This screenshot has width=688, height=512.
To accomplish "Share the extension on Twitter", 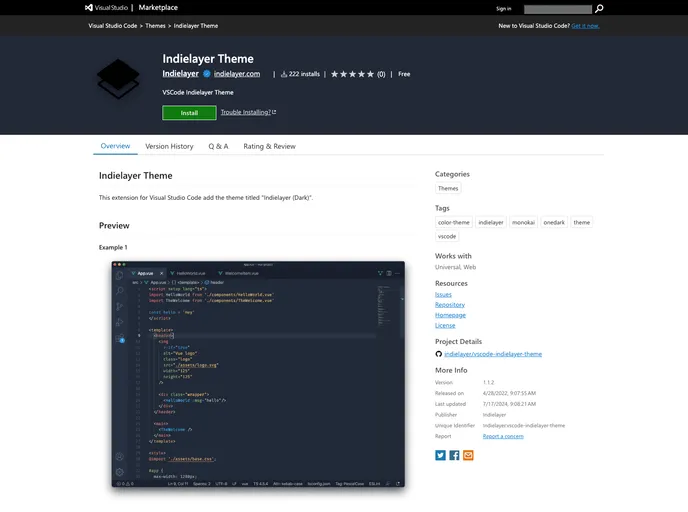I will 440,455.
